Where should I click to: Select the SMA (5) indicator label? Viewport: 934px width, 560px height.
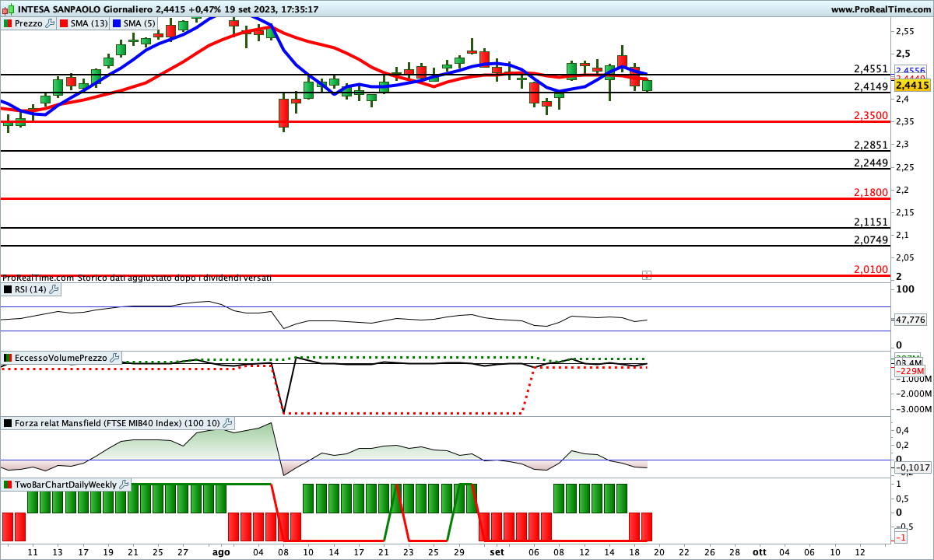point(139,23)
